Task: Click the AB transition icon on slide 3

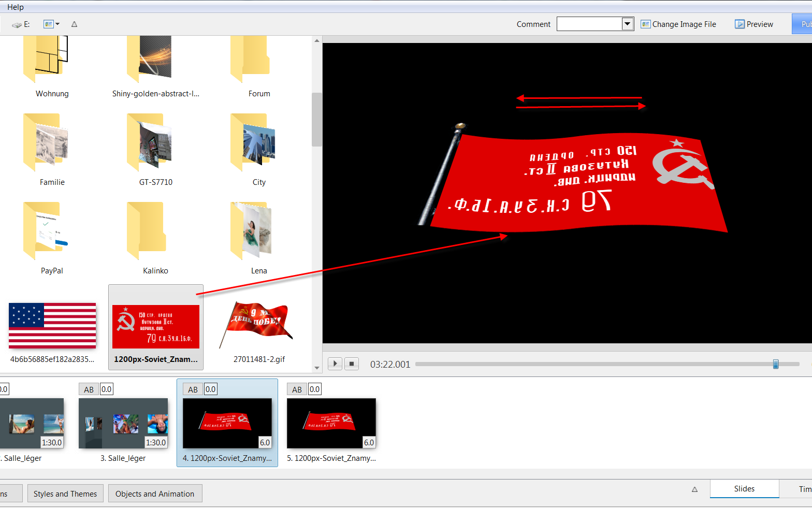Action: click(89, 389)
